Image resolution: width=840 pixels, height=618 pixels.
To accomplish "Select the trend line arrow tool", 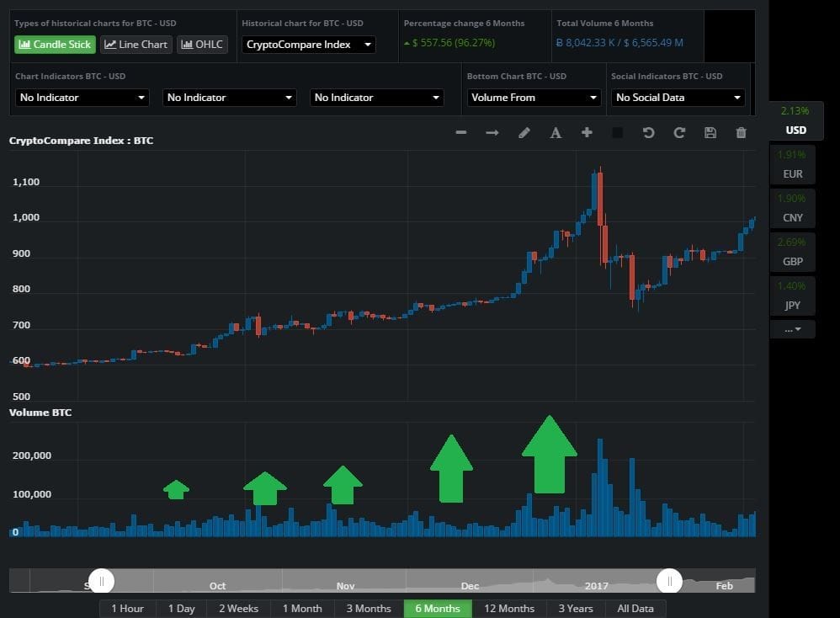I will 492,132.
